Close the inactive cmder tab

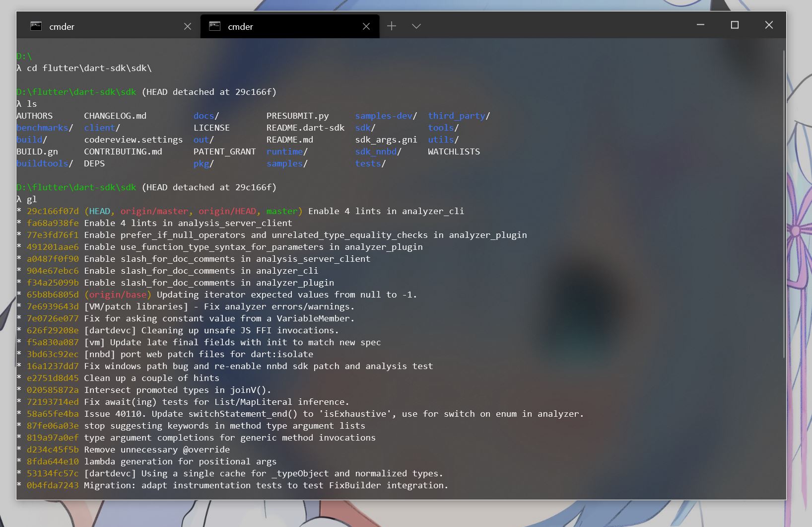click(187, 26)
